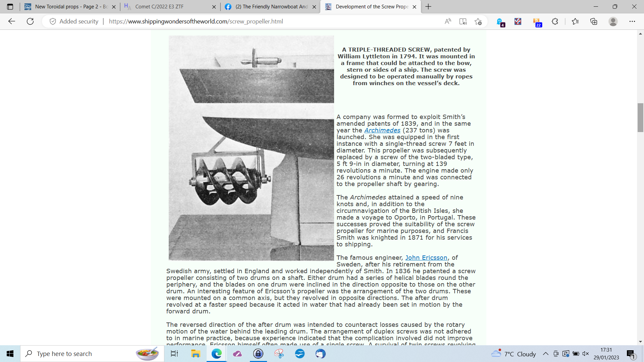Viewport: 644px width, 362px height.
Task: Restore down the Edge window
Action: tap(615, 7)
